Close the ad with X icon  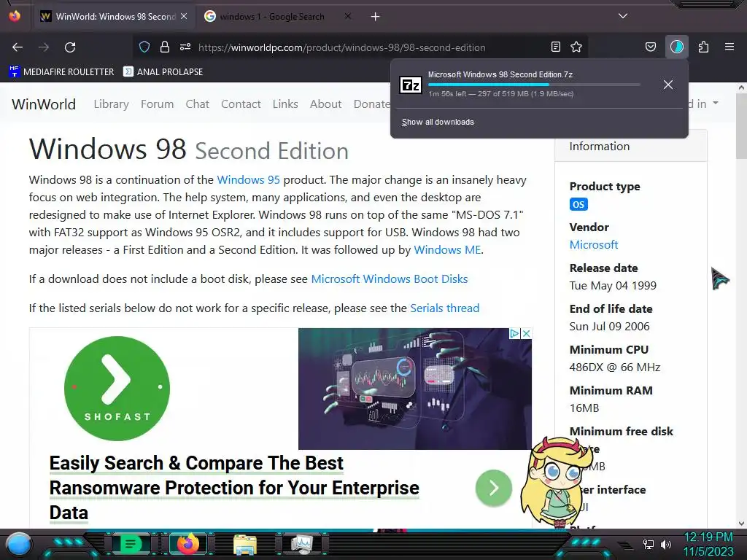pyautogui.click(x=526, y=333)
